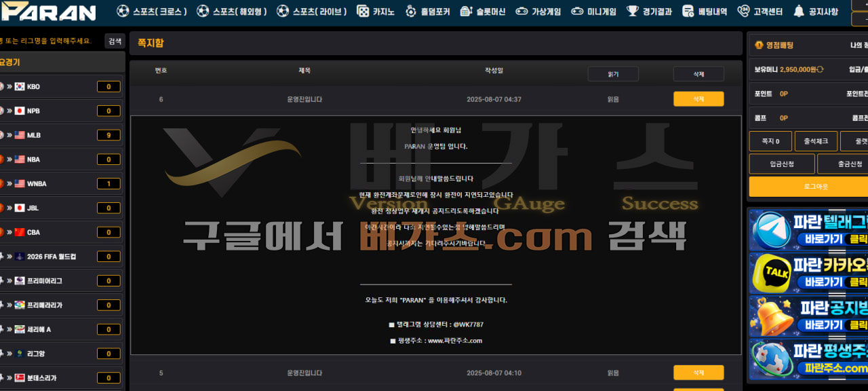Expand the 리그앙 league row

coord(61,354)
